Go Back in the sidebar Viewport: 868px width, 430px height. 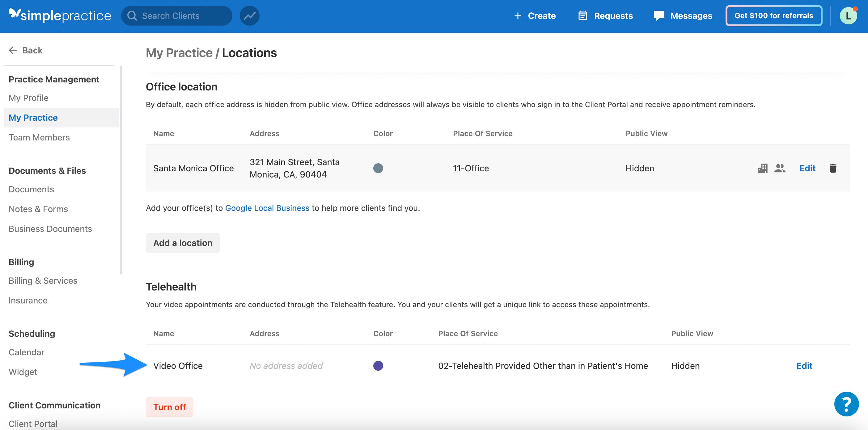pos(26,51)
